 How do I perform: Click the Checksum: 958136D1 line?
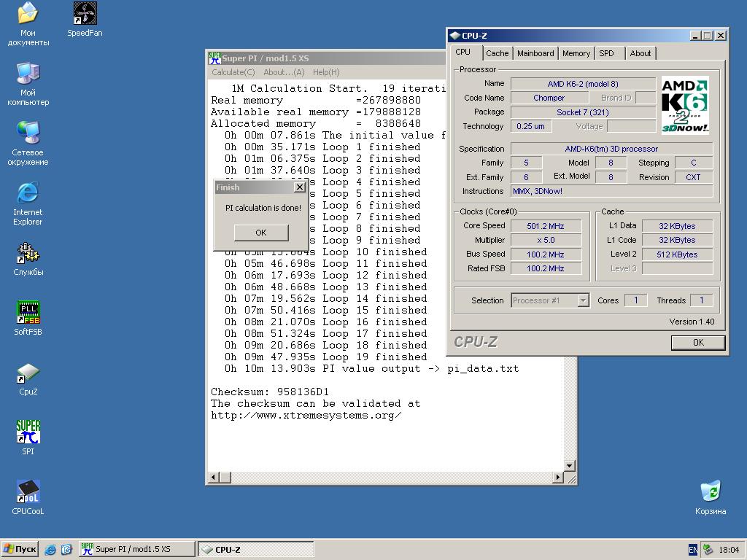(270, 392)
